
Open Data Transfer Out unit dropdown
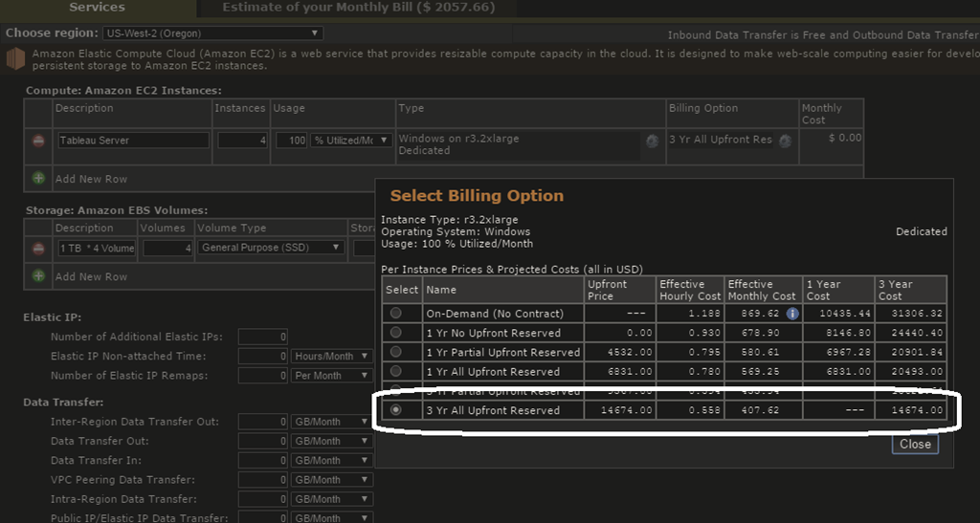pyautogui.click(x=332, y=441)
